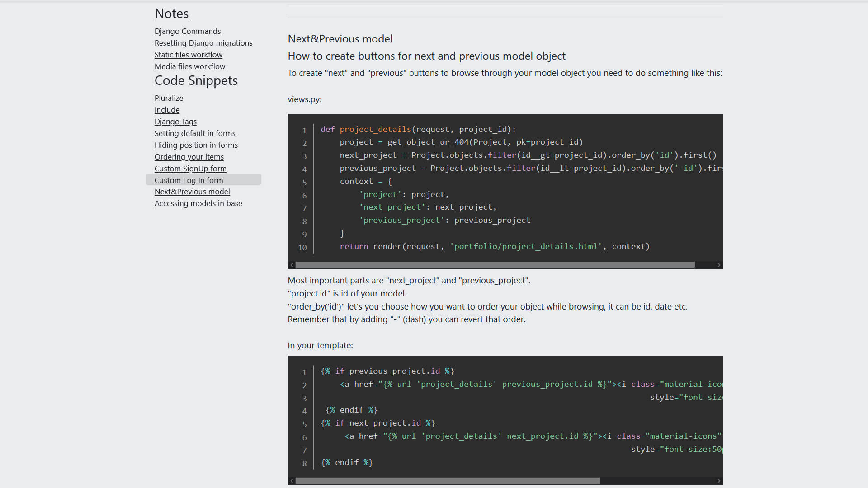Open Hiding position in forms snippet
The height and width of the screenshot is (488, 868).
pyautogui.click(x=196, y=145)
